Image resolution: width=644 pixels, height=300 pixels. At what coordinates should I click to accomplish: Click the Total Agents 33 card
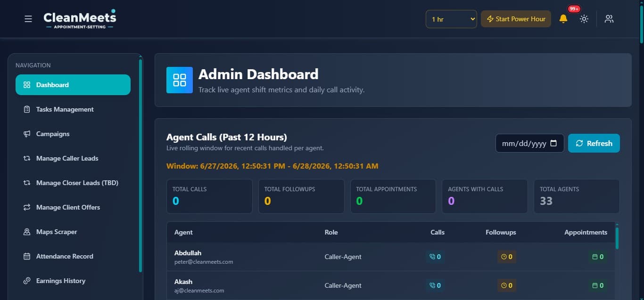point(577,196)
